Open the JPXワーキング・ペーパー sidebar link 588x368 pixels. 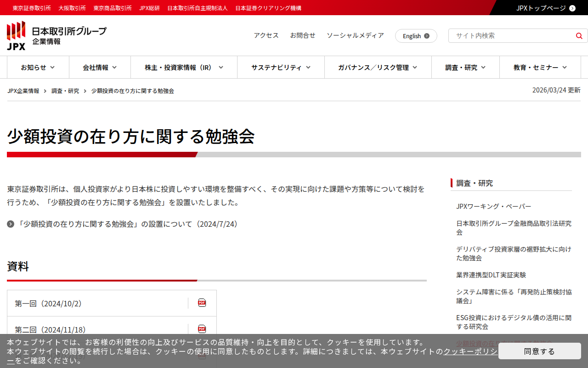(x=493, y=206)
